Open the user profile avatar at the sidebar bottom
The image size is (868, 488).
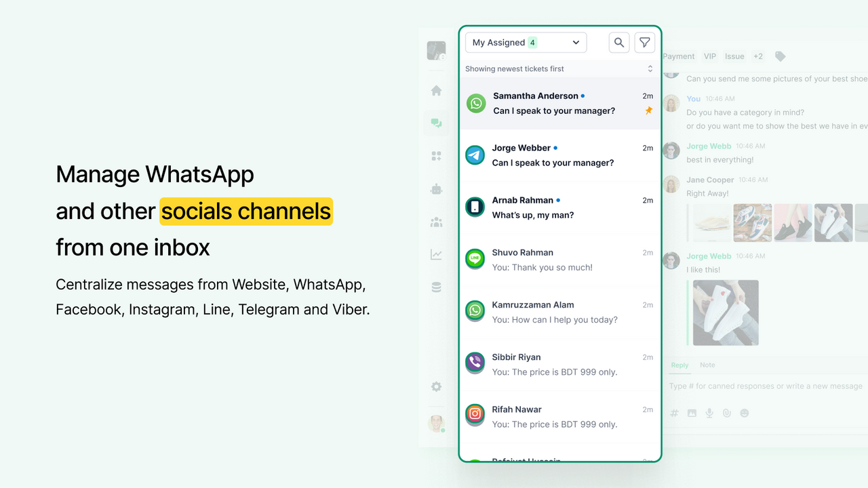[x=436, y=424]
